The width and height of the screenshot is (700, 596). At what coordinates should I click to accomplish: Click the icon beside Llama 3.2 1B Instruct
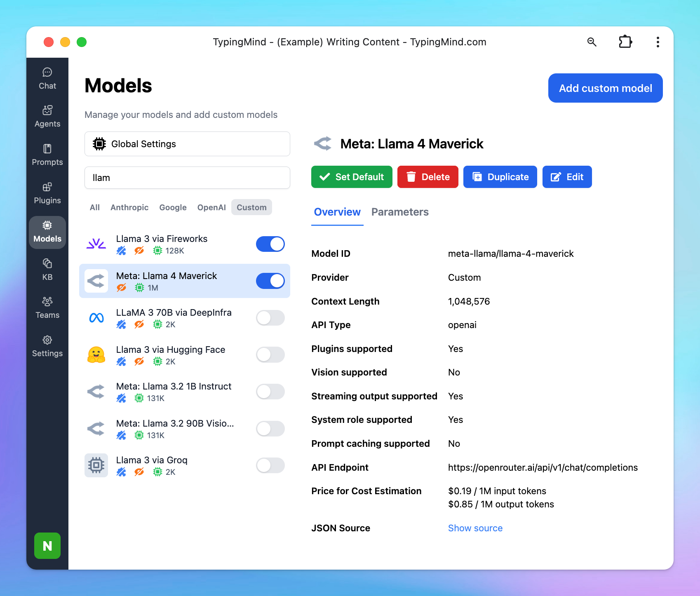tap(96, 392)
